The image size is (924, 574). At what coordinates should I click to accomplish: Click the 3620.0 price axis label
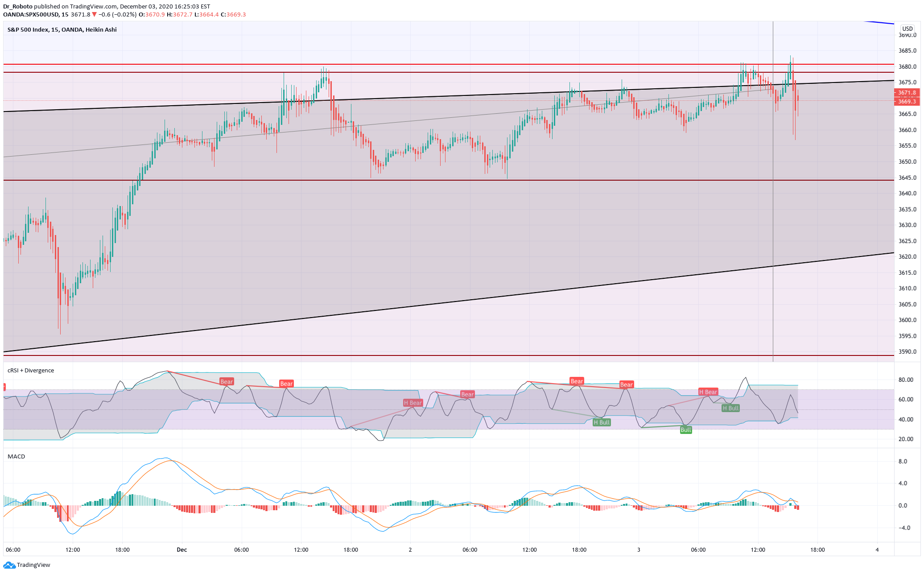click(907, 257)
